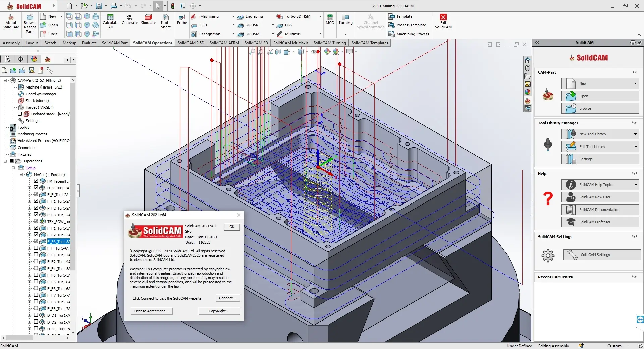Open the SolidCAM Multiaxis tab
This screenshot has height=349, width=644.
pos(290,43)
